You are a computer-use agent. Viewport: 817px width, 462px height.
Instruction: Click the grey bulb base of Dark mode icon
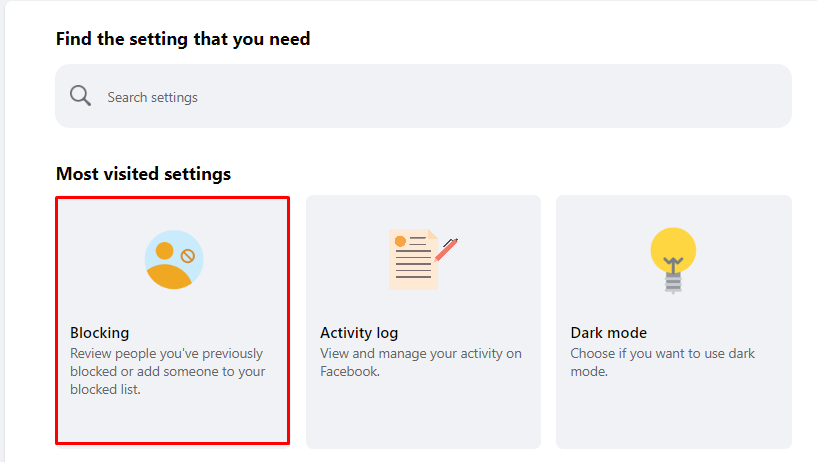673,283
